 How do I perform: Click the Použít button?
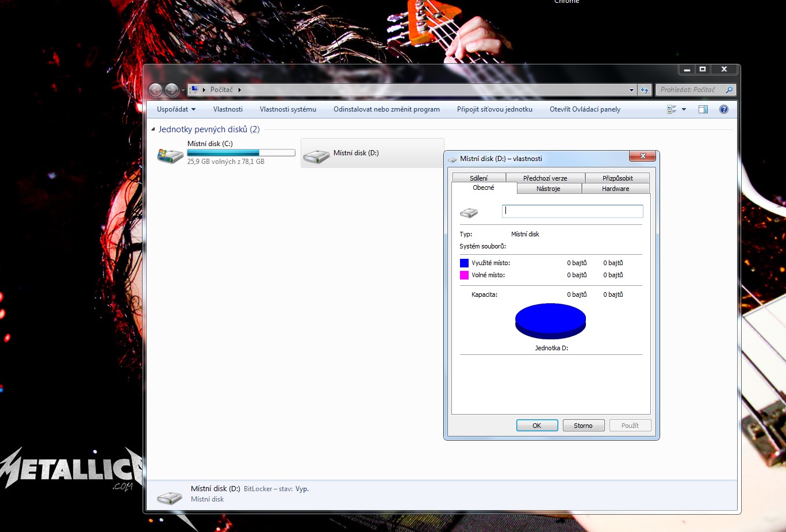pyautogui.click(x=630, y=426)
